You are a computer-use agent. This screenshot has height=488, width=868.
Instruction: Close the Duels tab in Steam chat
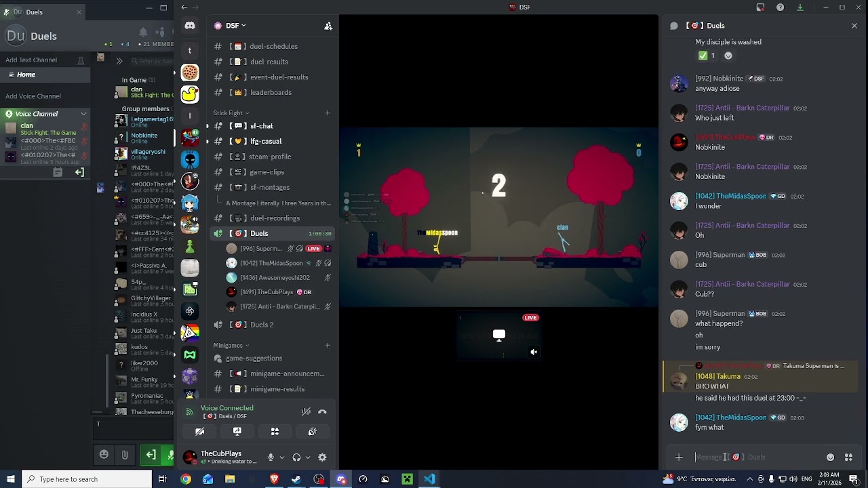79,12
